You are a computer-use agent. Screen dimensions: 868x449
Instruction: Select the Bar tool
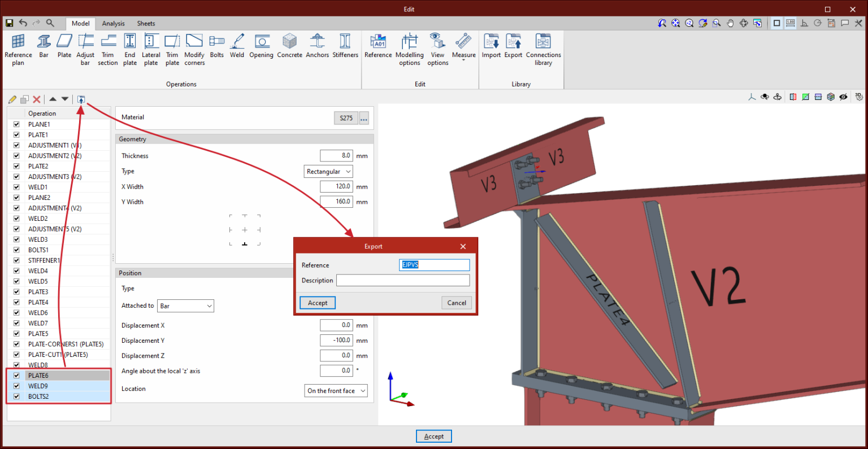[x=44, y=46]
